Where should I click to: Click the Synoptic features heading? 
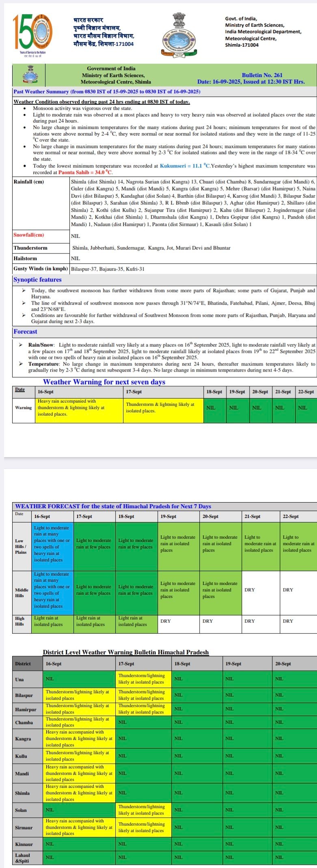[37, 279]
